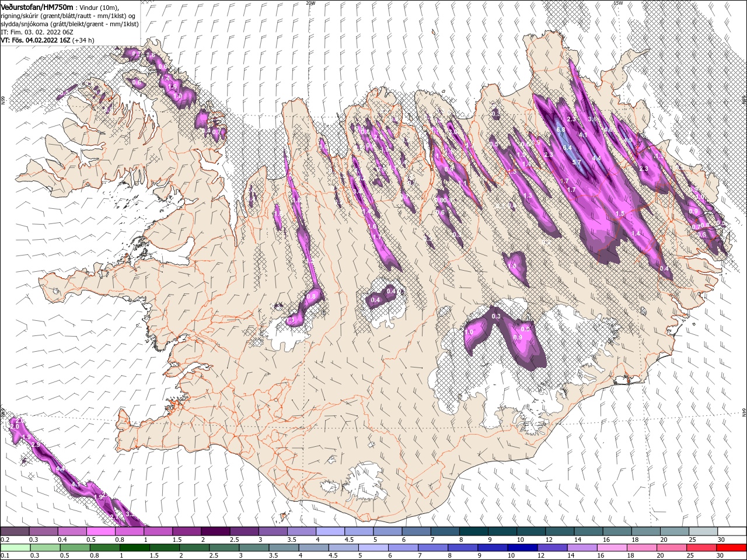Click the '3.6' snowfall value on the map
This screenshot has width=747, height=560.
[x=593, y=119]
